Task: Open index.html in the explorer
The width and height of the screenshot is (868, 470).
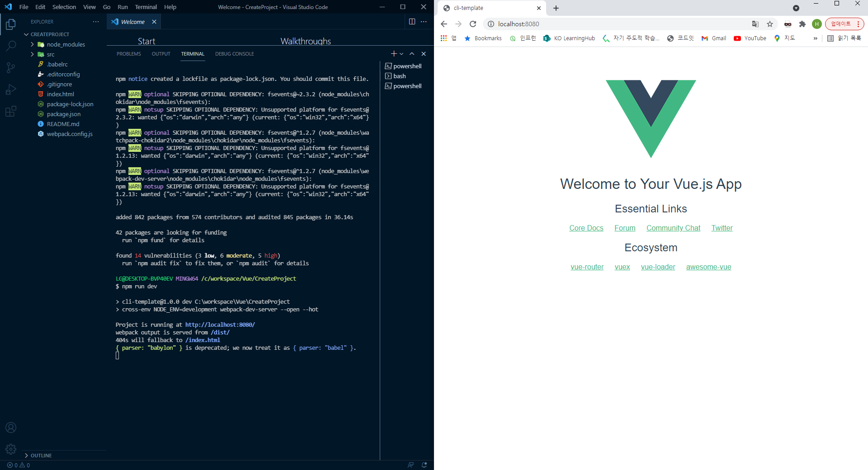Action: (x=60, y=94)
